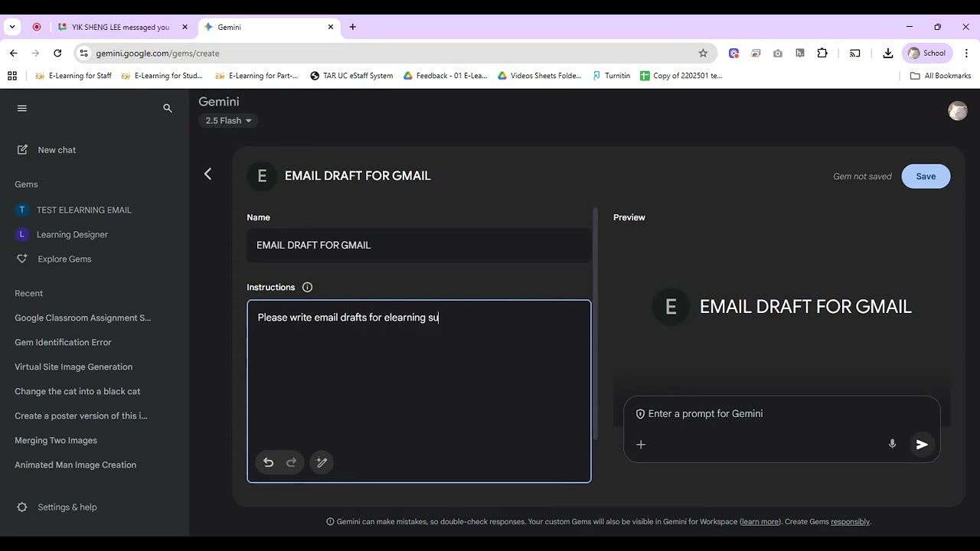Open the Google account avatar
This screenshot has height=551, width=980.
click(958, 111)
